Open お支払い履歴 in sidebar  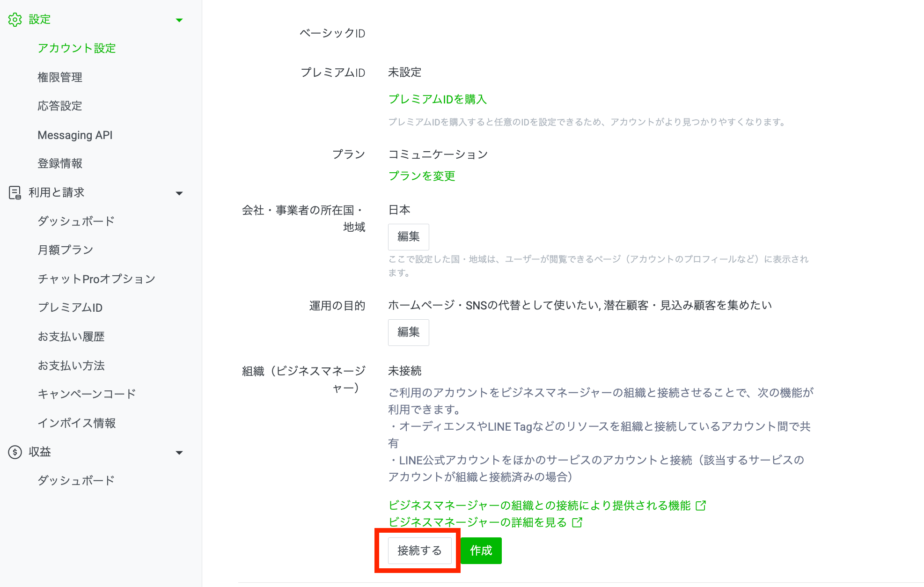click(71, 337)
